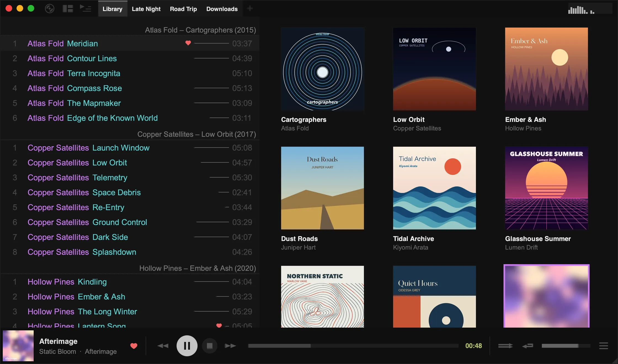Image resolution: width=618 pixels, height=364 pixels.
Task: Toggle shuffle playback order icon
Action: pos(505,346)
